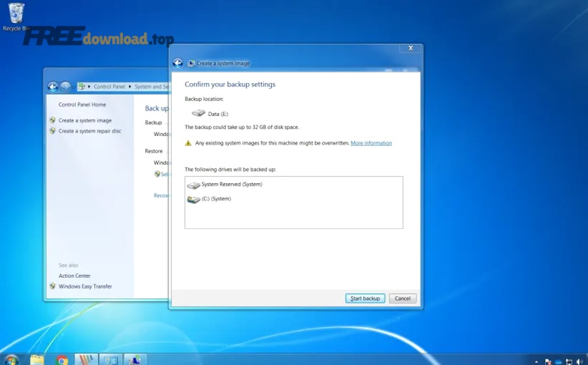The image size is (588, 365).
Task: Open the Action Center flag tray icon
Action: 548,362
